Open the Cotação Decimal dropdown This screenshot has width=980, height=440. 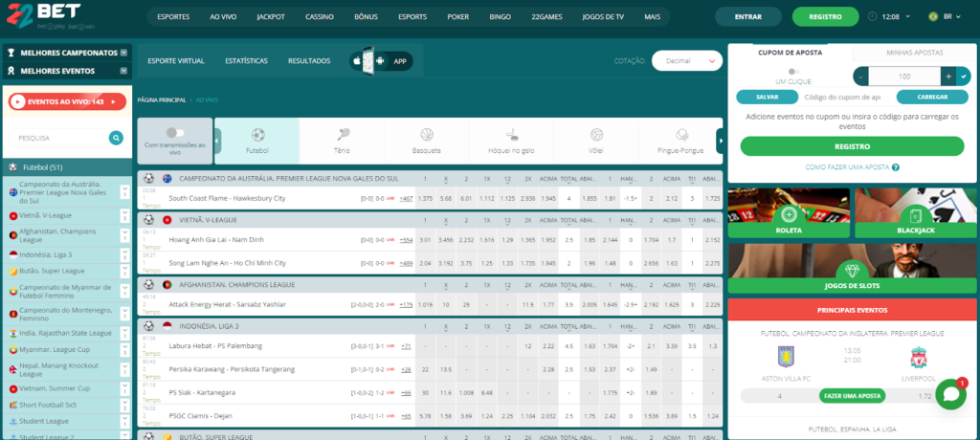tap(687, 61)
